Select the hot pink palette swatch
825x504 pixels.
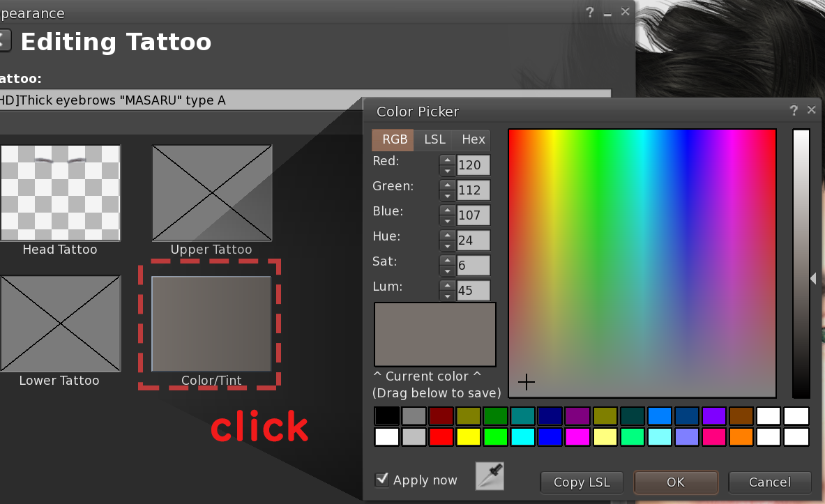[714, 436]
